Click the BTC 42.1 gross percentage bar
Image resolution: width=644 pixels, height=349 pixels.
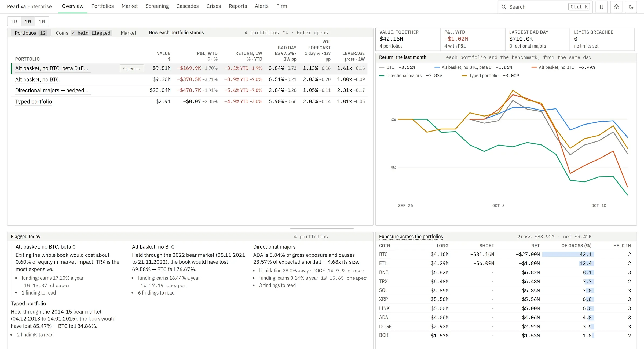point(568,254)
